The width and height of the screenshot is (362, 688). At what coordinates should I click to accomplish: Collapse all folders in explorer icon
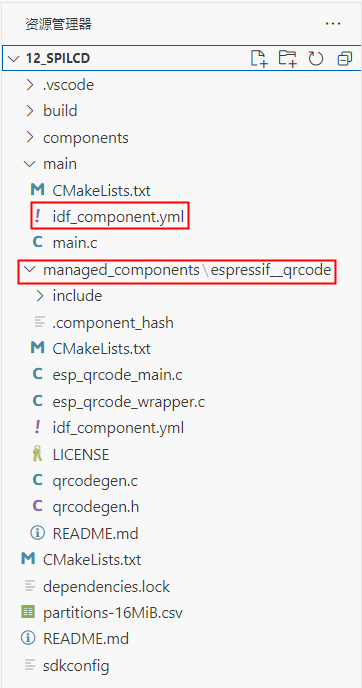344,58
